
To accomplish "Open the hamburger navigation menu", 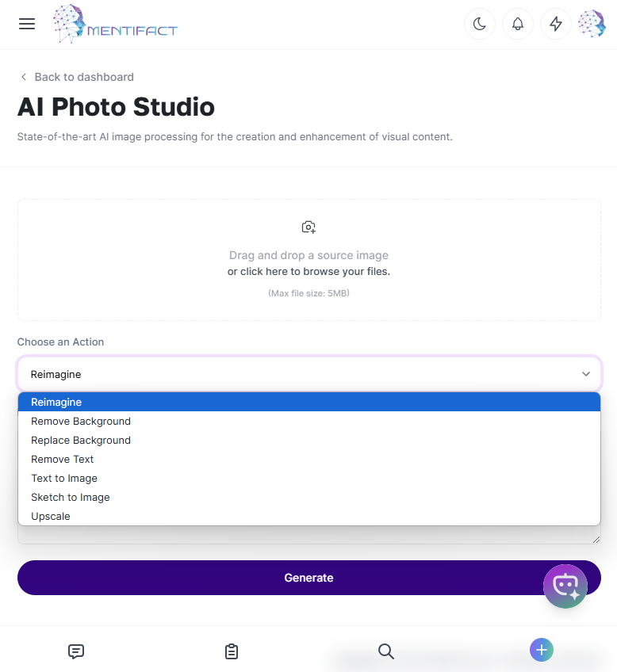I will click(27, 24).
